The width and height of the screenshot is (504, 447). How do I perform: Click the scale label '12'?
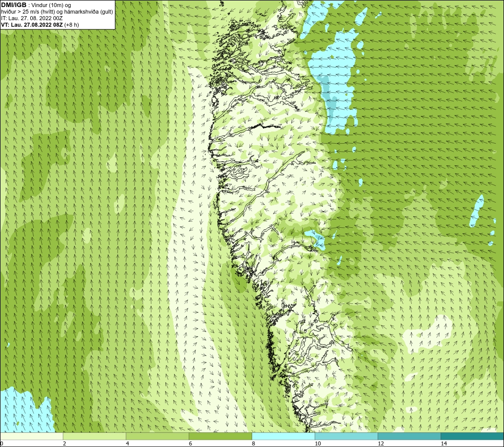381,444
